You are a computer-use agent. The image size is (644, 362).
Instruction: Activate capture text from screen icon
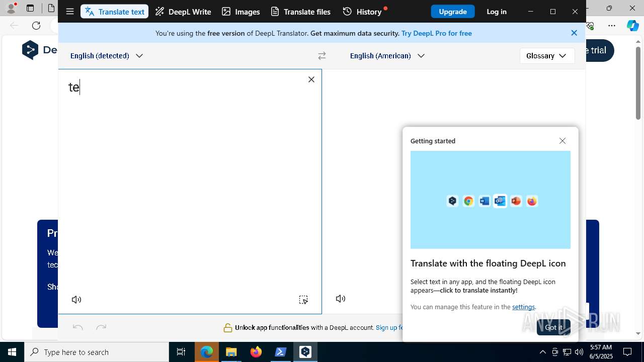pos(303,300)
